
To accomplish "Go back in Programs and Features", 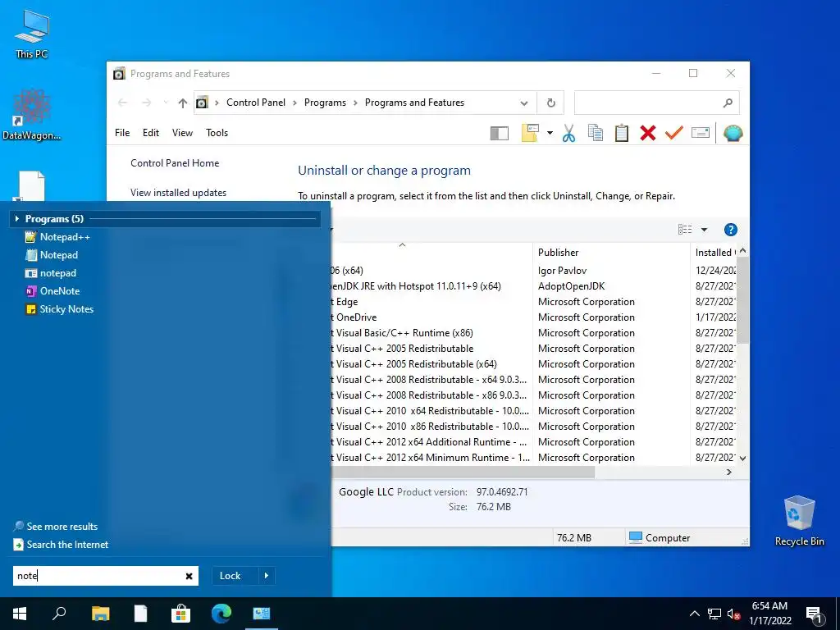I will 123,103.
